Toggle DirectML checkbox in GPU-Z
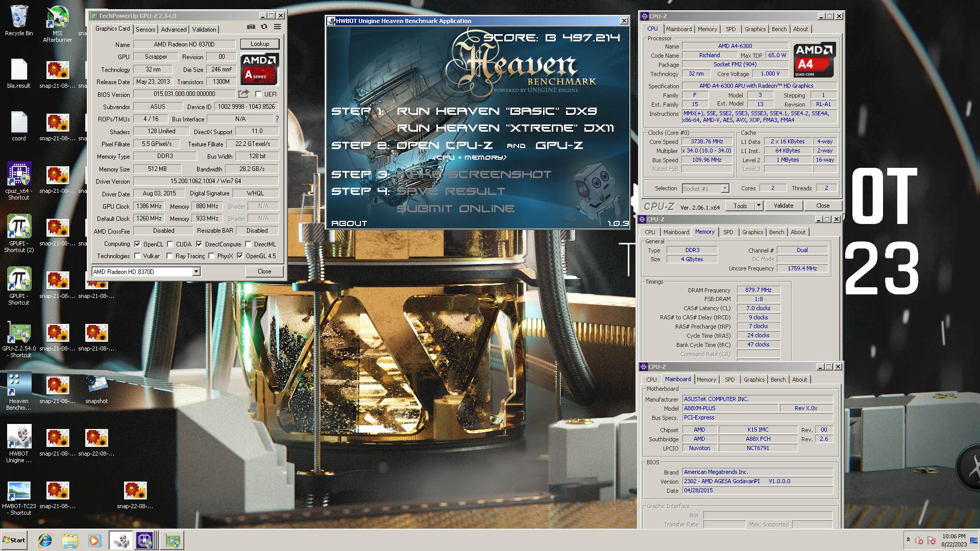Screen dimensions: 980x551 [248, 244]
